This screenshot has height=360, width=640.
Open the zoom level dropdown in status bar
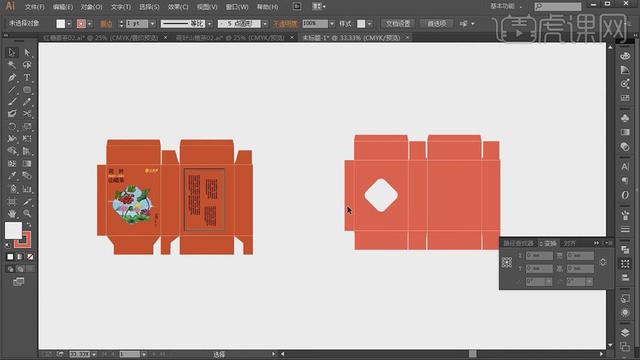pyautogui.click(x=94, y=354)
